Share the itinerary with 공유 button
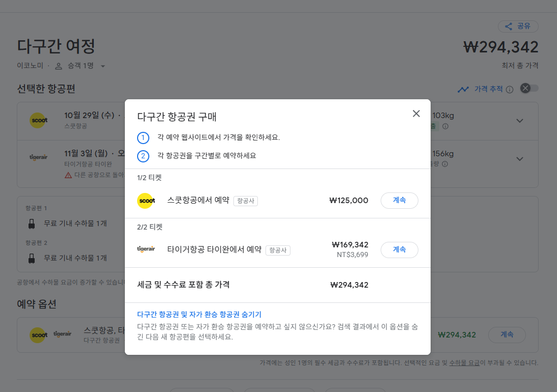This screenshot has height=392, width=557. click(518, 26)
